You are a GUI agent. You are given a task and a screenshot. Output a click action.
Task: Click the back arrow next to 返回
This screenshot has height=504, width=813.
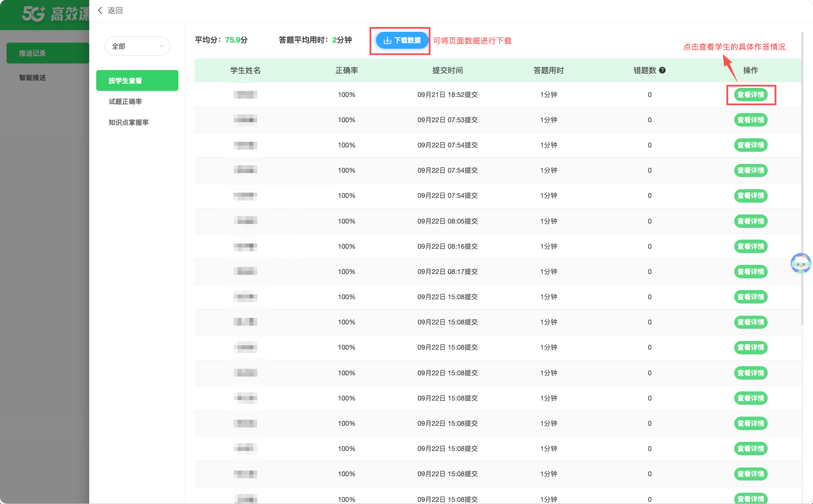100,10
